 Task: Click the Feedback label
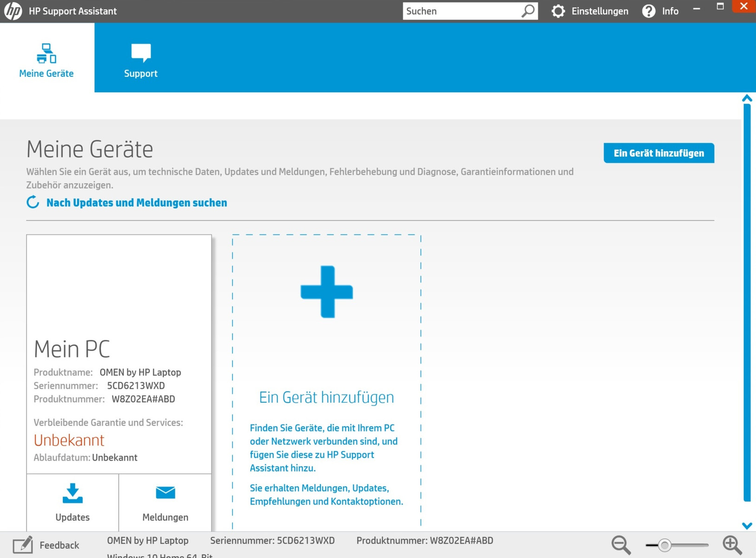[60, 545]
